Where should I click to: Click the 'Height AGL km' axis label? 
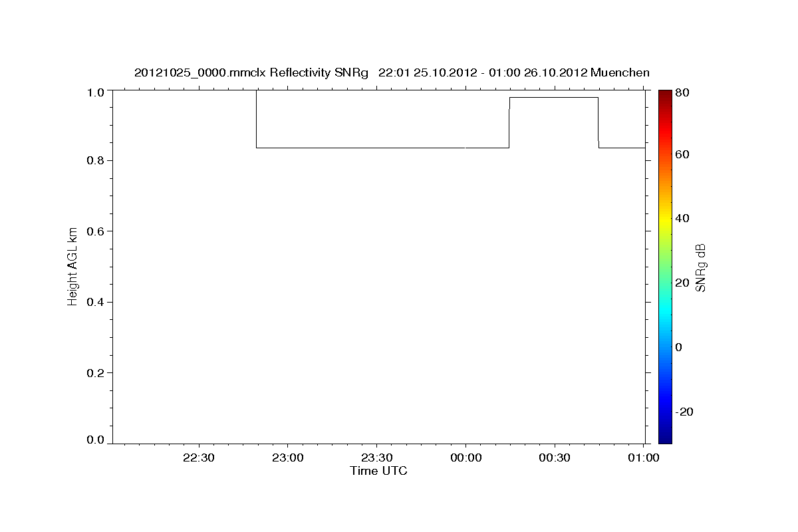coord(72,266)
